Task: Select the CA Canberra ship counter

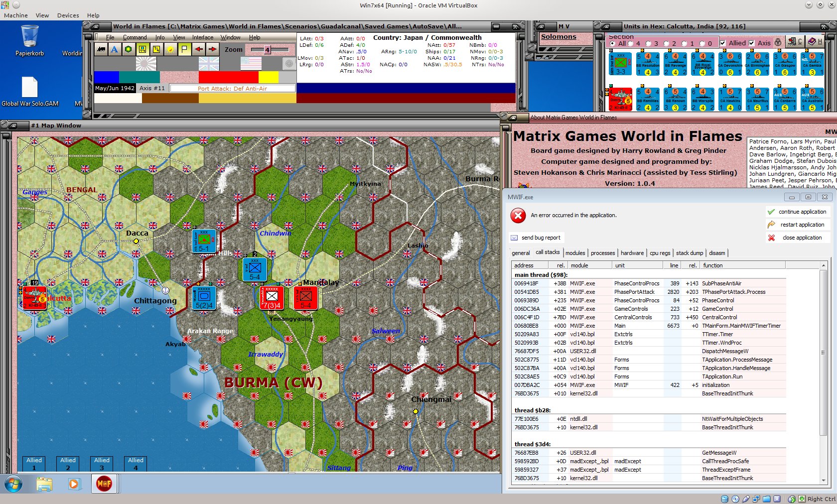Action: (785, 99)
